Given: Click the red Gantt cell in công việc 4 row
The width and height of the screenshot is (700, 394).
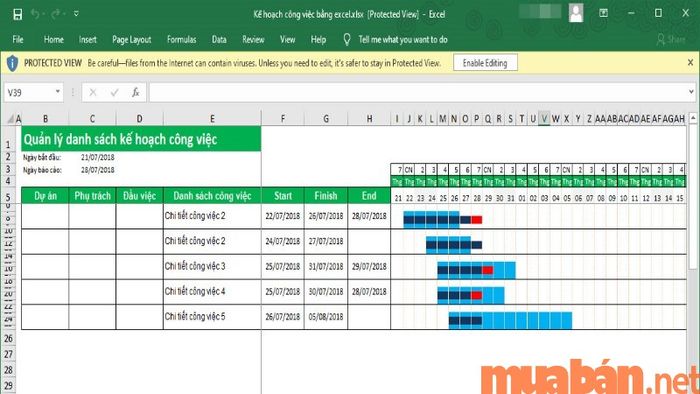Looking at the screenshot, I should [476, 295].
